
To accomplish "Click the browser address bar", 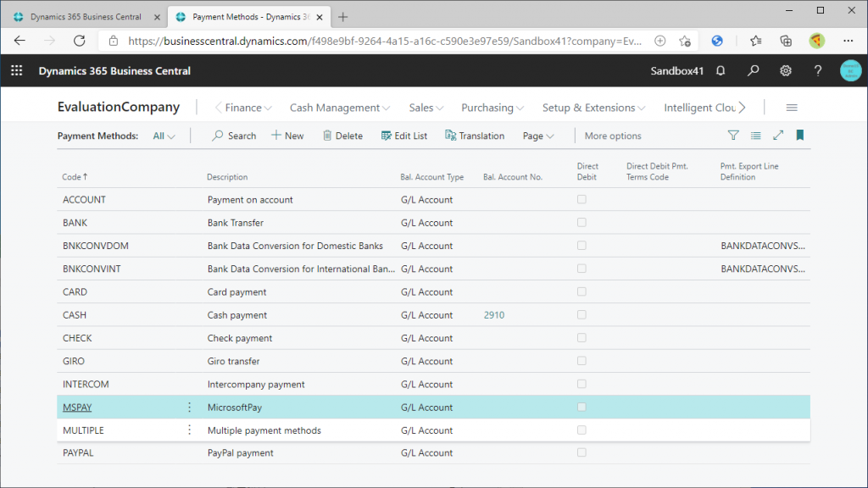I will point(385,41).
